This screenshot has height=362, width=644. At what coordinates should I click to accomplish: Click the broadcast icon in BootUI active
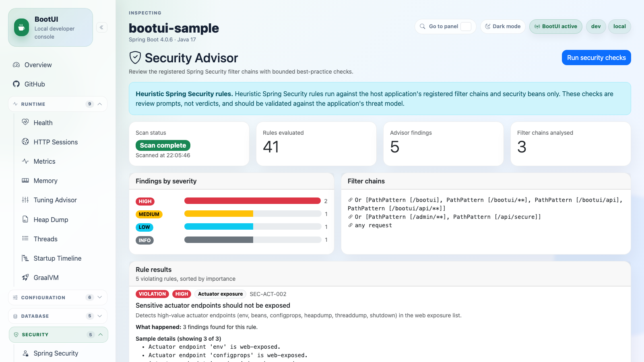[x=537, y=27]
